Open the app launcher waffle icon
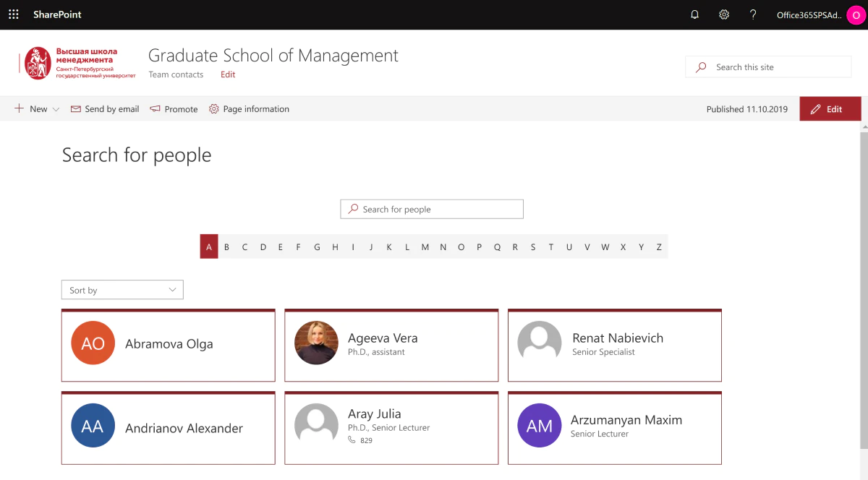868x480 pixels. pyautogui.click(x=13, y=14)
